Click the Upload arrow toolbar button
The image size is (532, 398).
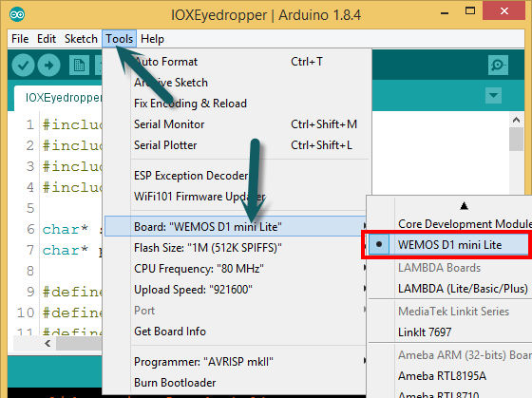click(x=48, y=66)
